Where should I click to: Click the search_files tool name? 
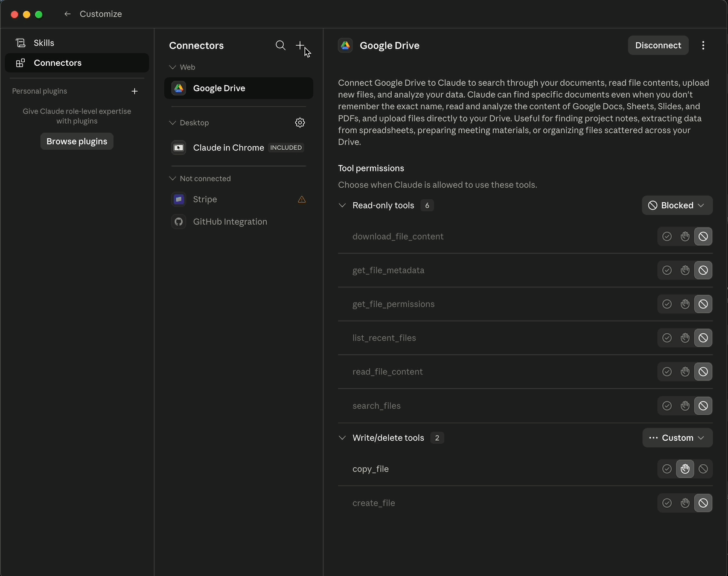tap(377, 406)
